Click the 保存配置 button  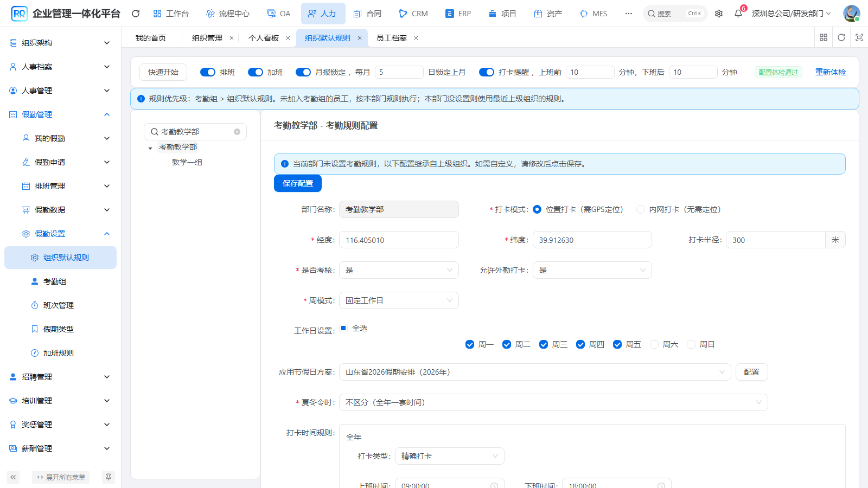tap(298, 183)
